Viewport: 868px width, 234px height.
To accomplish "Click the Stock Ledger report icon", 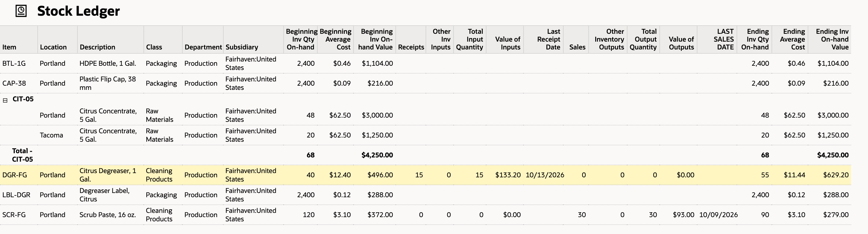I will (21, 11).
